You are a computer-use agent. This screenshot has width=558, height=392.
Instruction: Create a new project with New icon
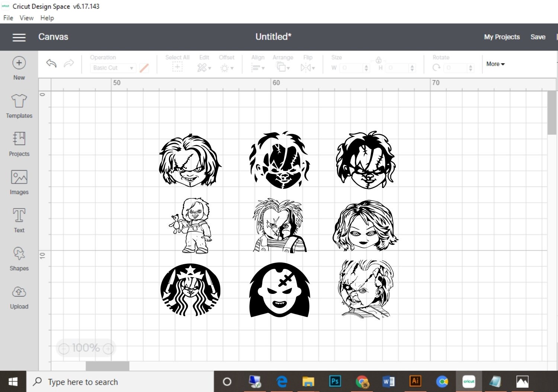[x=19, y=67]
